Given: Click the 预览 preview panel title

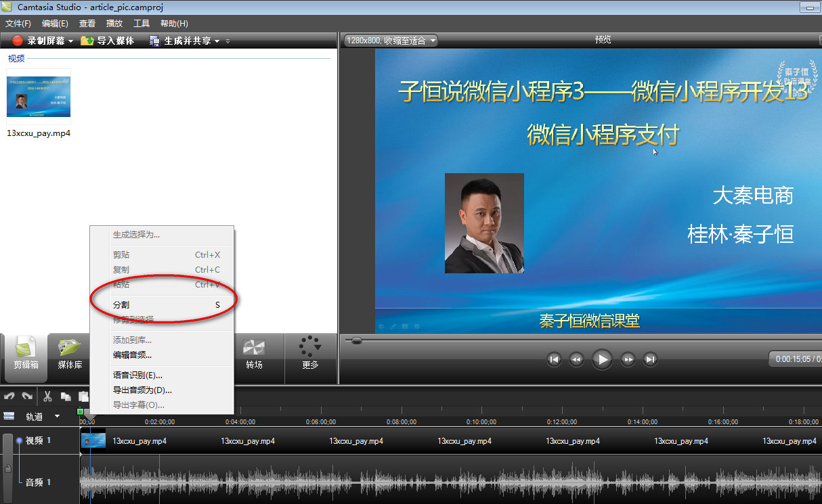Looking at the screenshot, I should point(603,39).
